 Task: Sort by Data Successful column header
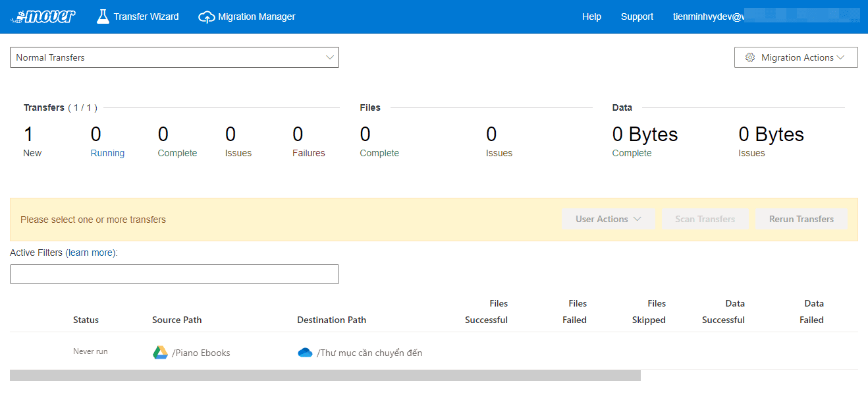(723, 312)
